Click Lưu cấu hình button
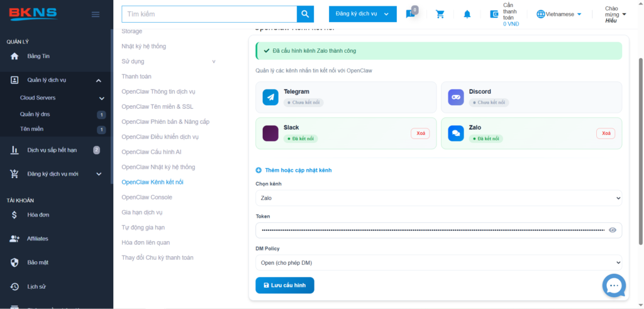This screenshot has height=309, width=644. 285,285
